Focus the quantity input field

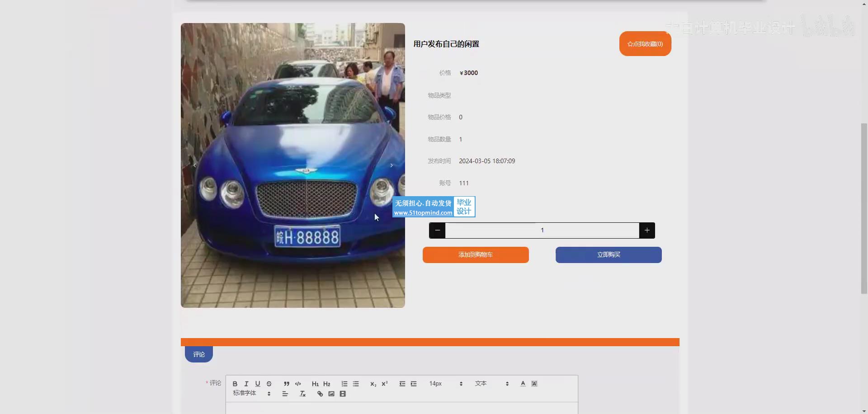(542, 231)
